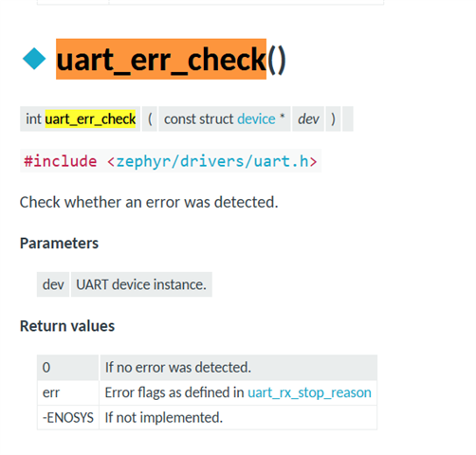This screenshot has width=476, height=455.
Task: Click the dev parameter in the function signature
Action: coord(308,119)
